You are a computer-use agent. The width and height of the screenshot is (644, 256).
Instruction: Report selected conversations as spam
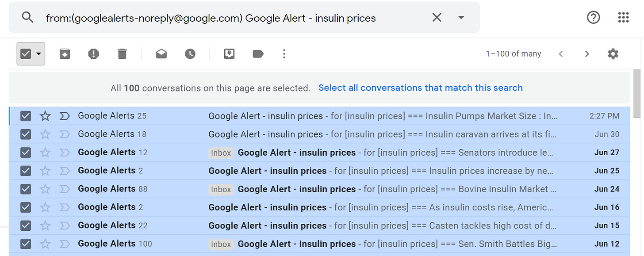point(93,54)
